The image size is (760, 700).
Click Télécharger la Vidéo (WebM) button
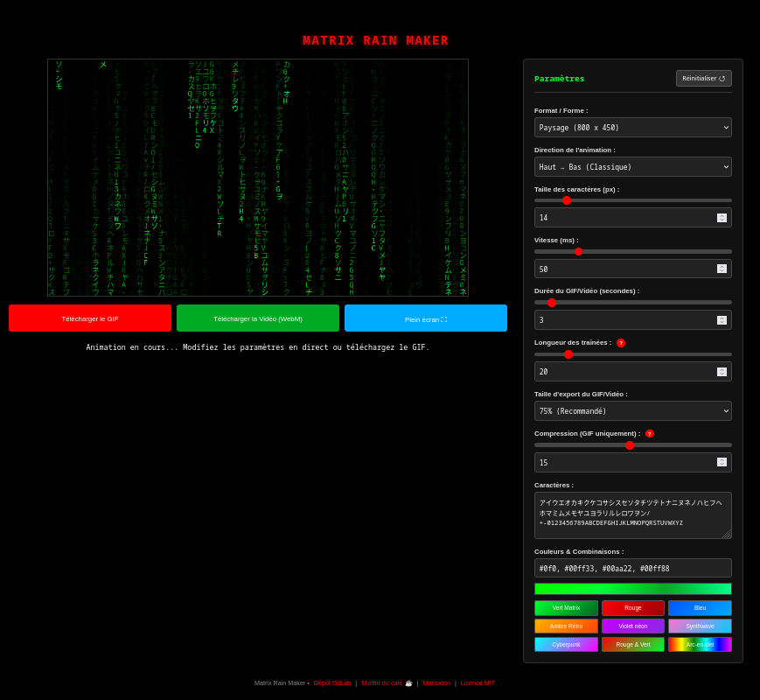pos(258,318)
